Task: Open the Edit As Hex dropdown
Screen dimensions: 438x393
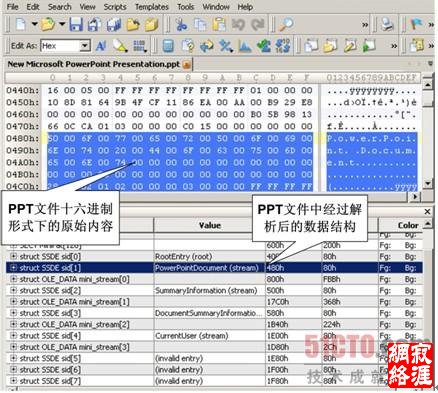Action: click(85, 46)
